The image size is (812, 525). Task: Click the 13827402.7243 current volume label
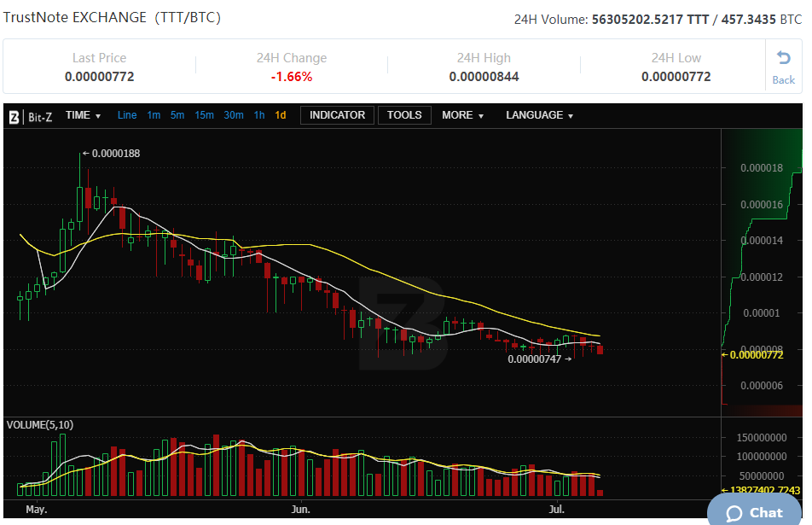[x=761, y=490]
